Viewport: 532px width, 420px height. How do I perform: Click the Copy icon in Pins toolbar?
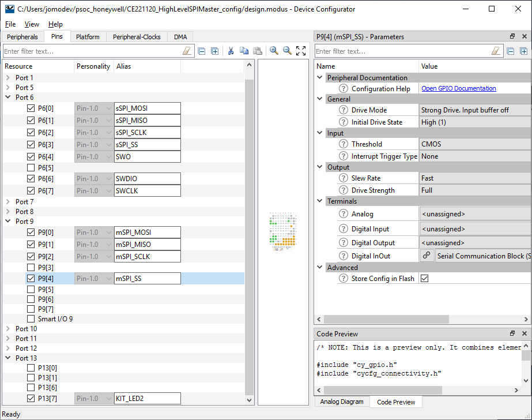(244, 51)
